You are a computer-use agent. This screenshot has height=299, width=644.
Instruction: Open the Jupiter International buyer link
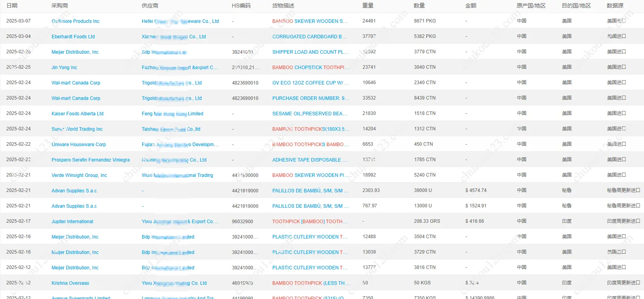(72, 222)
